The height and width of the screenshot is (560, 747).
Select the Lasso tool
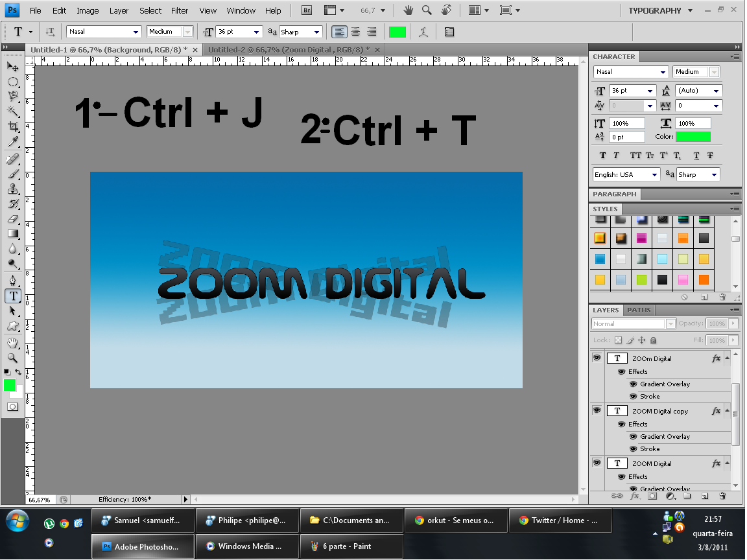[x=13, y=97]
